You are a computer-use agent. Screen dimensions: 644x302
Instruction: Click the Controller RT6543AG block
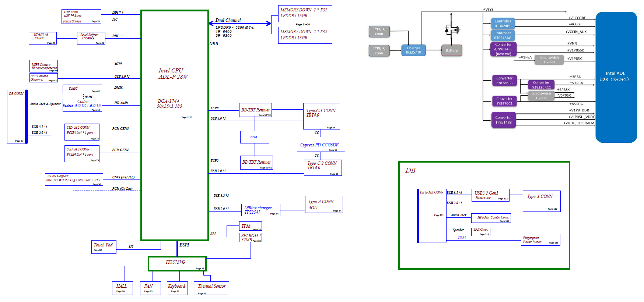click(503, 35)
